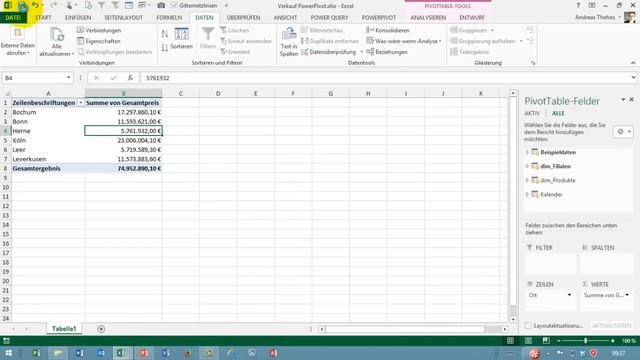This screenshot has height=360, width=640.
Task: Open Andreas Thehos account menu
Action: (x=598, y=18)
